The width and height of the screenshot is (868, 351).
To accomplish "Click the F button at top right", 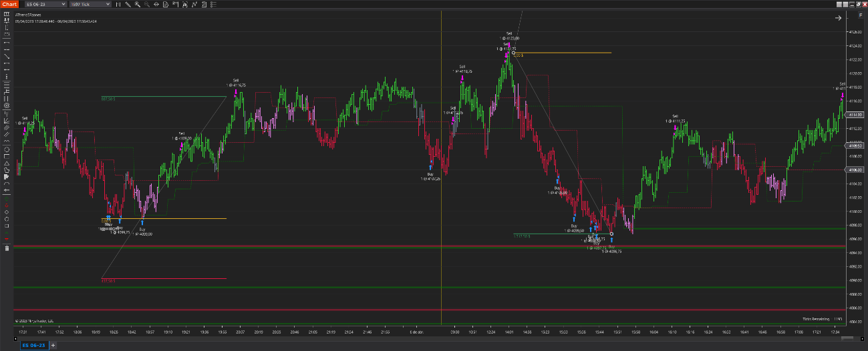I will 860,14.
